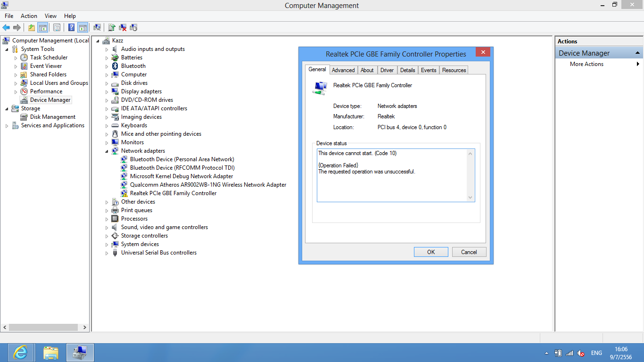Switch to the Driver tab
This screenshot has height=362, width=644.
pos(387,70)
